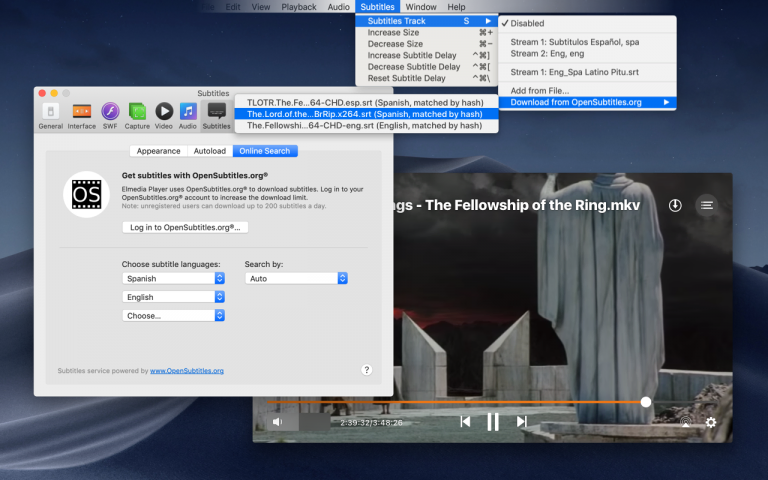Select the Online Search tab

(265, 151)
